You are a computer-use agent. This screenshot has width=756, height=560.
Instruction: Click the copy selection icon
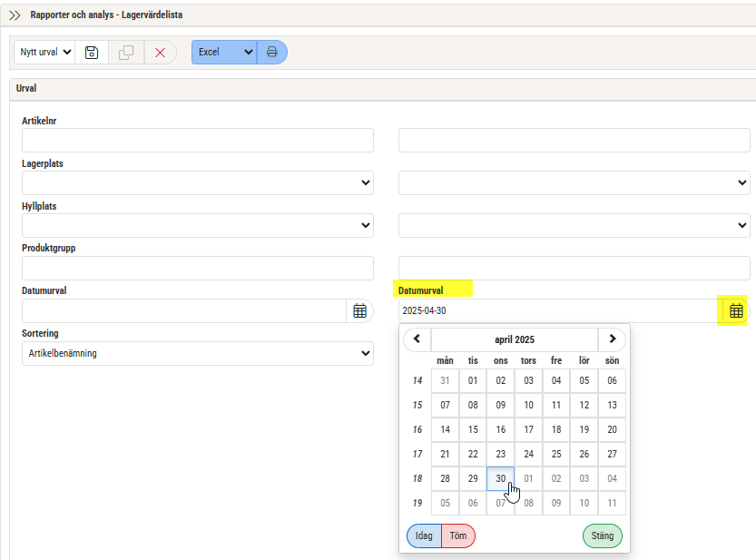tap(126, 53)
